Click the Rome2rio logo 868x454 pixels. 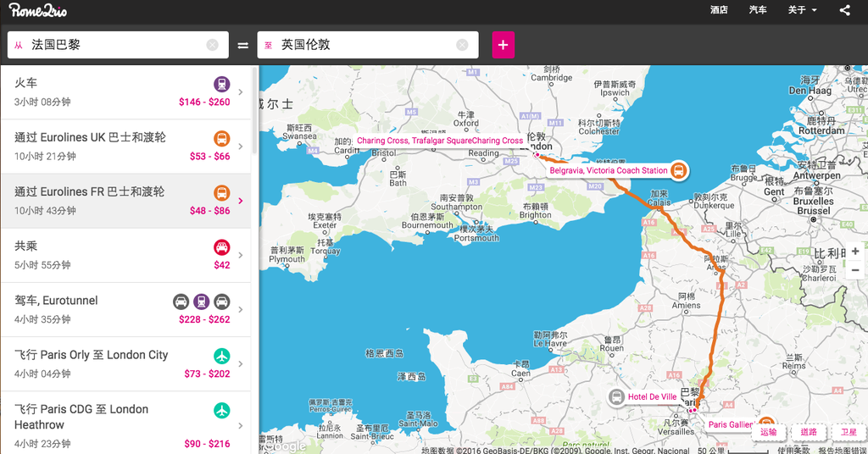click(38, 10)
